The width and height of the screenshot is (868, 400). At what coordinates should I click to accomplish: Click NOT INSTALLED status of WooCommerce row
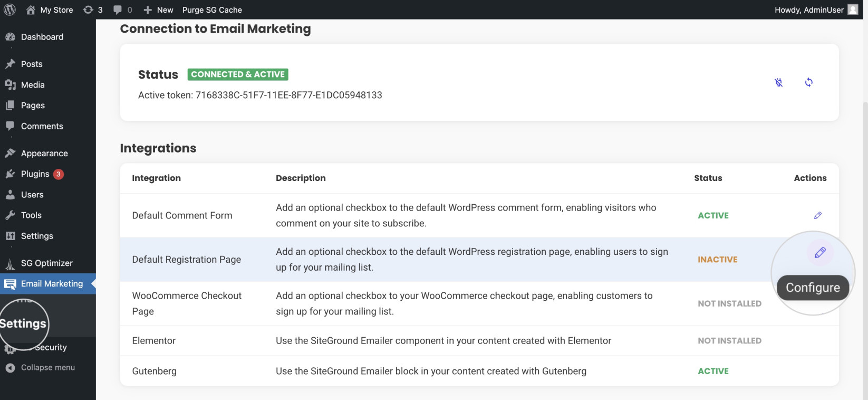[730, 303]
